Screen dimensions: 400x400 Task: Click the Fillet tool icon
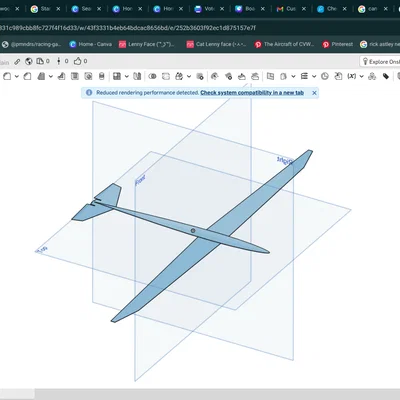point(7,76)
